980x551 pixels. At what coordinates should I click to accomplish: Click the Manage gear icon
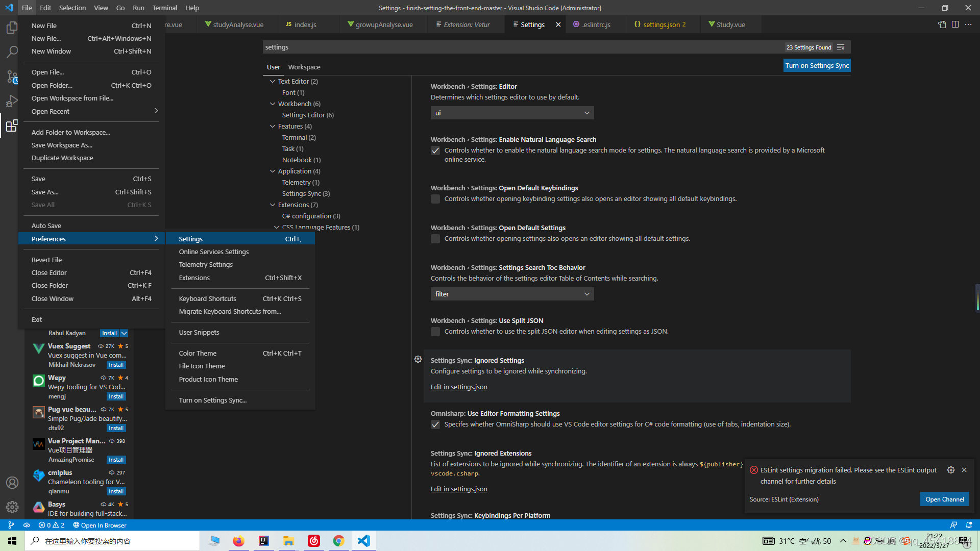click(x=12, y=507)
